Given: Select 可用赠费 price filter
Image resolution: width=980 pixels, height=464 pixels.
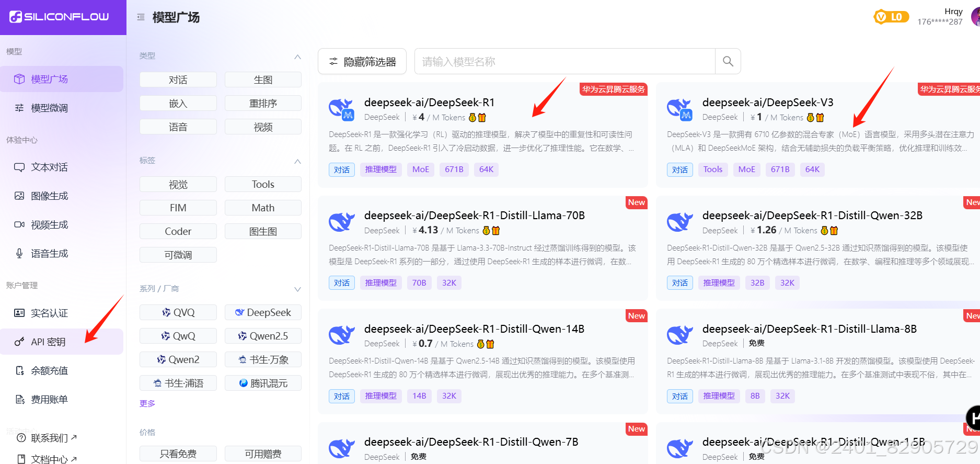Looking at the screenshot, I should coord(263,454).
